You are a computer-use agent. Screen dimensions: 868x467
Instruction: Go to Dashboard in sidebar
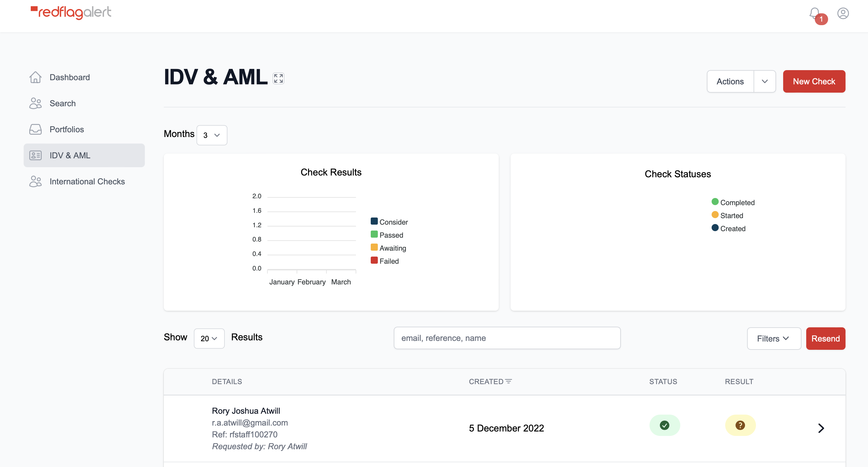pyautogui.click(x=69, y=77)
